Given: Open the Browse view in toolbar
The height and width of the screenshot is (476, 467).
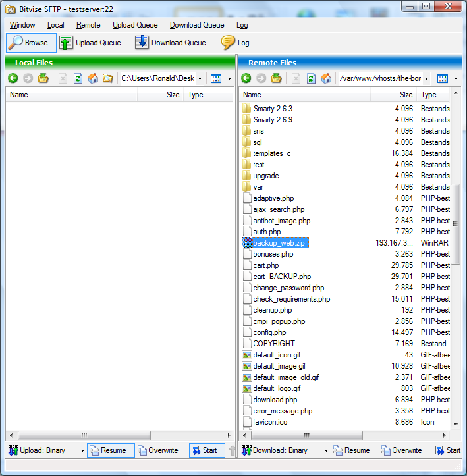Looking at the screenshot, I should tap(31, 43).
